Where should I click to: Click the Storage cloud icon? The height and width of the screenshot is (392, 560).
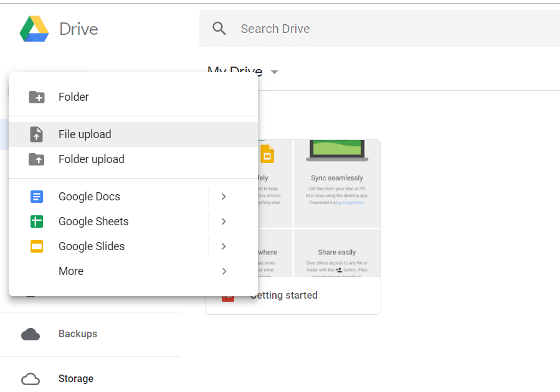tap(31, 378)
